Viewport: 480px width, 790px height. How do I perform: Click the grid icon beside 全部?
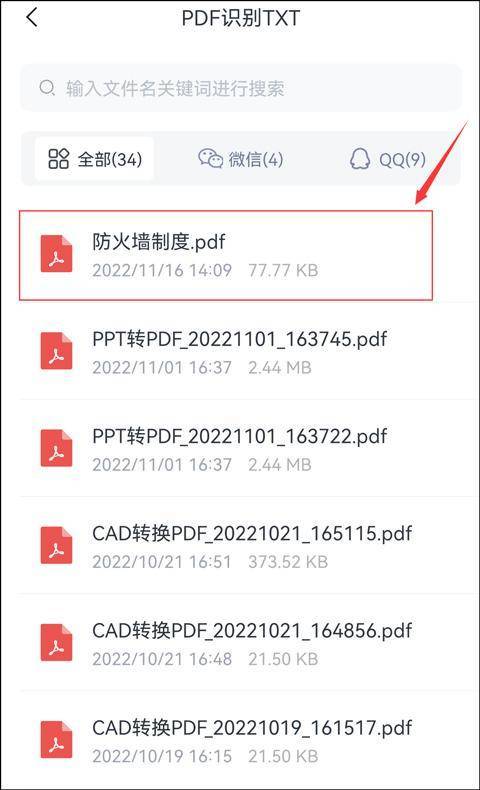click(58, 158)
